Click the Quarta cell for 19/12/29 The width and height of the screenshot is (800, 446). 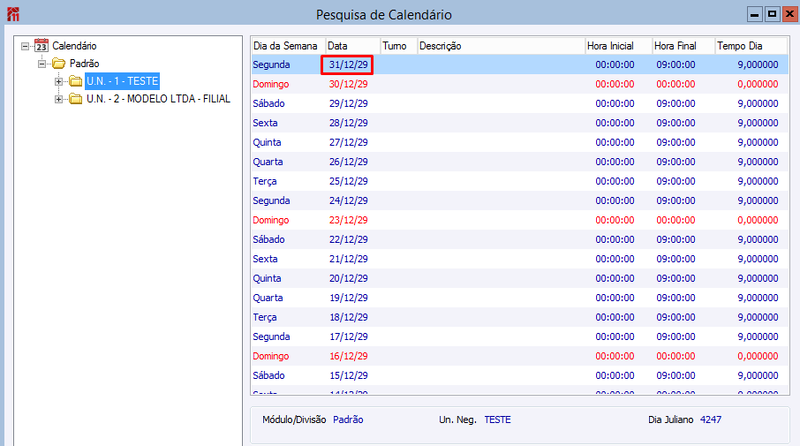point(268,298)
